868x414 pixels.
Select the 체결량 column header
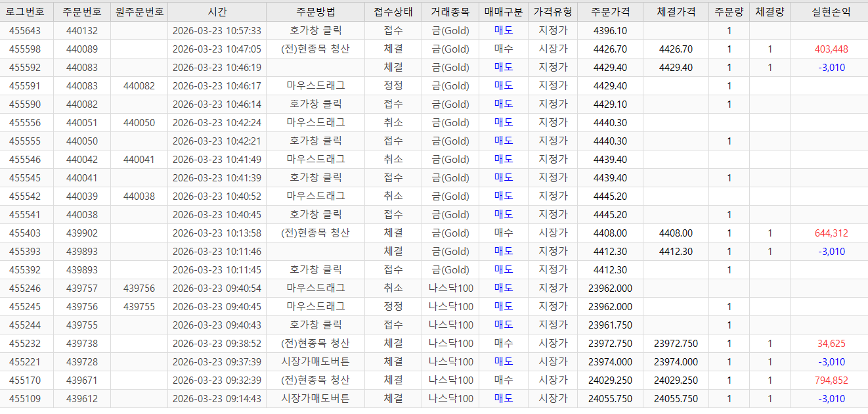click(x=770, y=12)
